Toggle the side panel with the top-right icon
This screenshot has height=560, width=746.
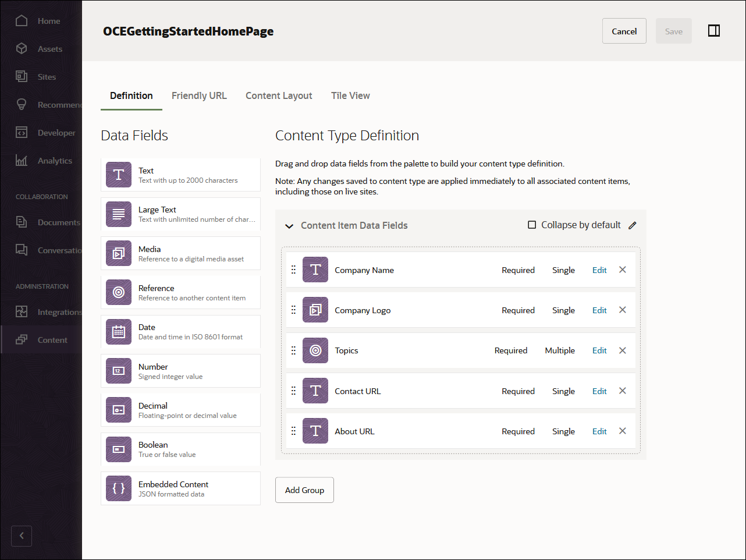coord(714,30)
